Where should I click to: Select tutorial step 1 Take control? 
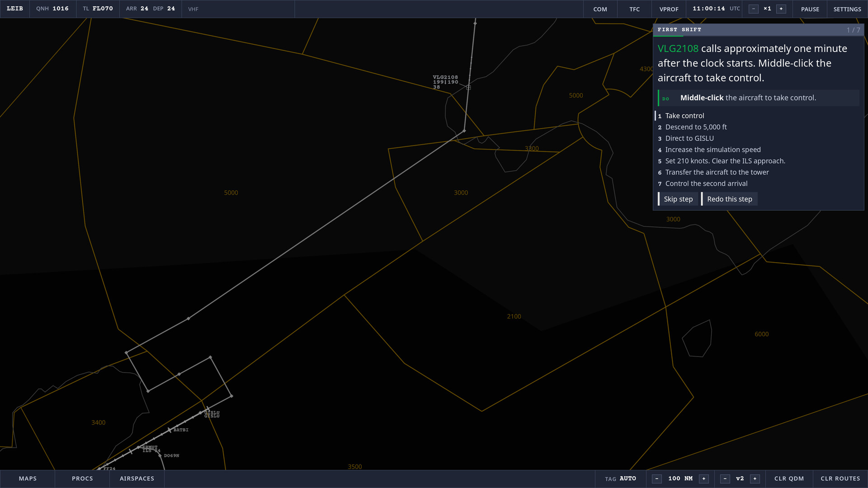coord(758,116)
